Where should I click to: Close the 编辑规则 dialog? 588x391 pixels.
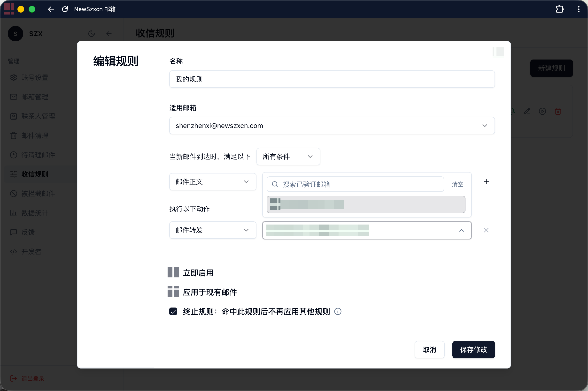coord(498,52)
